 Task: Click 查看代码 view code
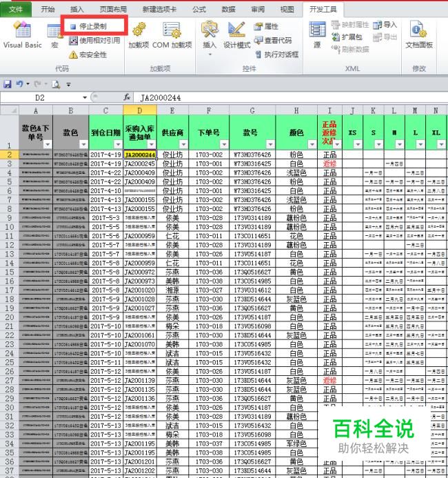[274, 41]
